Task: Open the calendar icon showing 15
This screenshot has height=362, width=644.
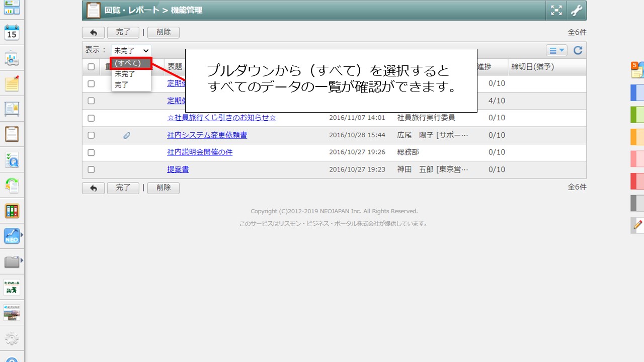Action: tap(12, 33)
